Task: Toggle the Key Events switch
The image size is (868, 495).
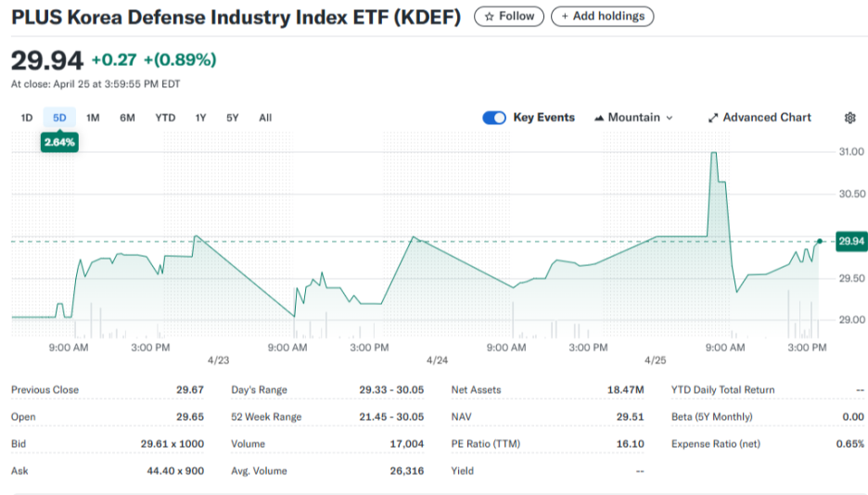Action: [494, 118]
